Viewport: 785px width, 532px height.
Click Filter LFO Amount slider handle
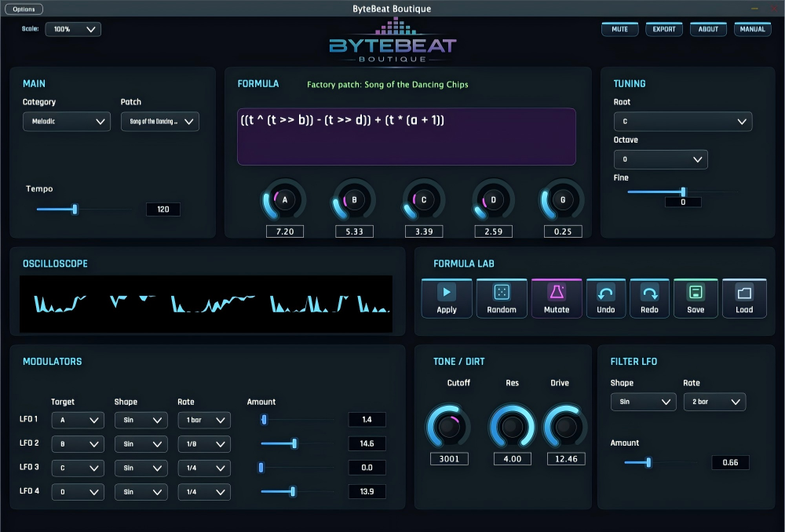tap(649, 462)
